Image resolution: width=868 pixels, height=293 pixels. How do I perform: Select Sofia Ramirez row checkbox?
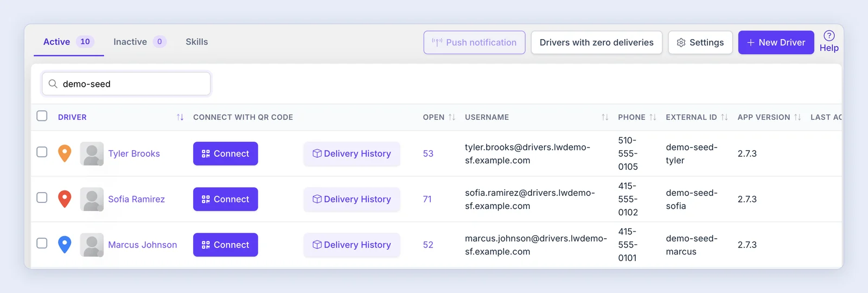(42, 198)
